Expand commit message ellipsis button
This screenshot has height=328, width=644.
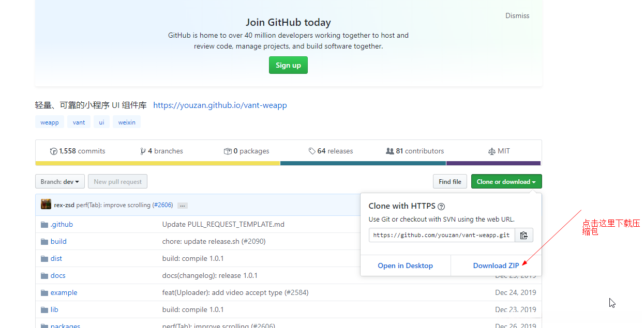coord(182,206)
